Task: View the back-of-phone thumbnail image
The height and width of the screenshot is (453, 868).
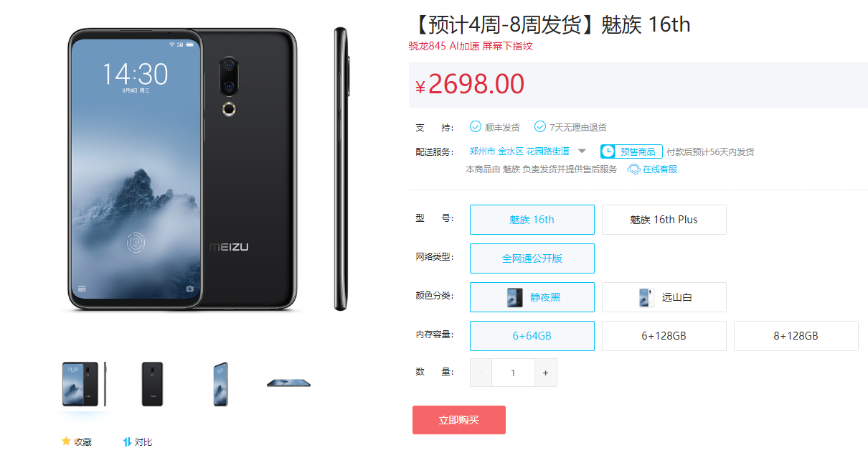Action: tap(152, 384)
